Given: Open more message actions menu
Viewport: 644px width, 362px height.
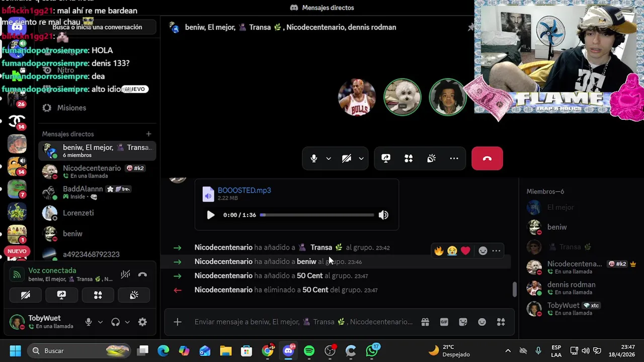Looking at the screenshot, I should click(x=496, y=250).
